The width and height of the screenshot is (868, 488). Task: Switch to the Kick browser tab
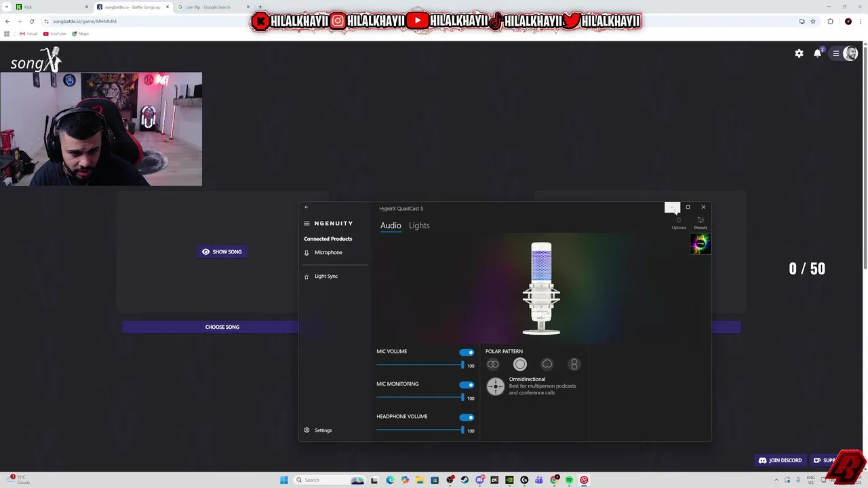pos(51,7)
